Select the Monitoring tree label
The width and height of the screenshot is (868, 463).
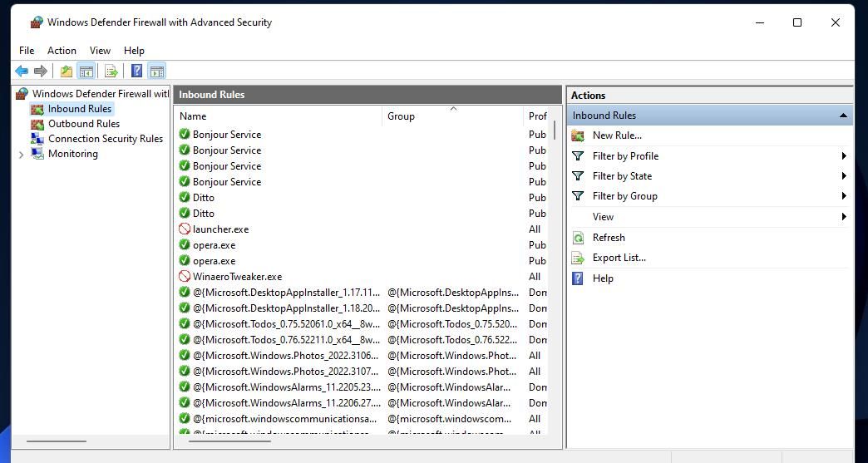tap(72, 154)
